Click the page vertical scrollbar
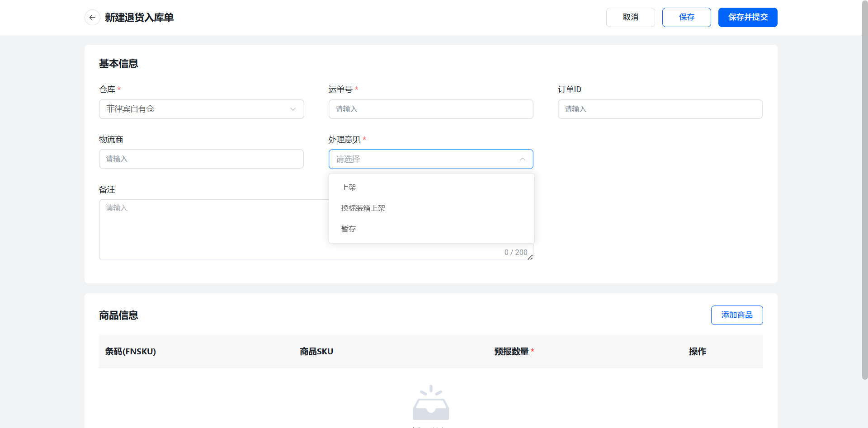 864,190
